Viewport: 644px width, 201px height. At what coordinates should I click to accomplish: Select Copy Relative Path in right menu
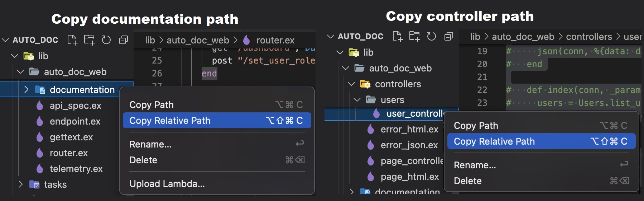click(x=541, y=141)
